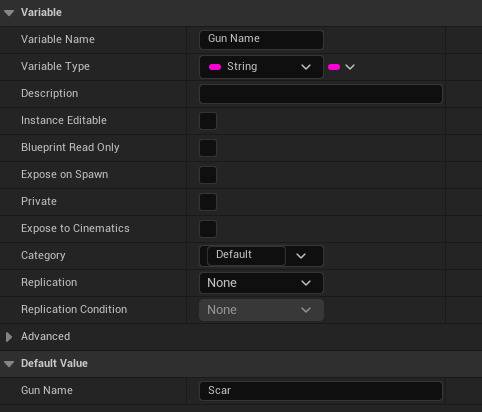Click the Gun Name label under Default Value
Image resolution: width=482 pixels, height=412 pixels.
click(47, 390)
